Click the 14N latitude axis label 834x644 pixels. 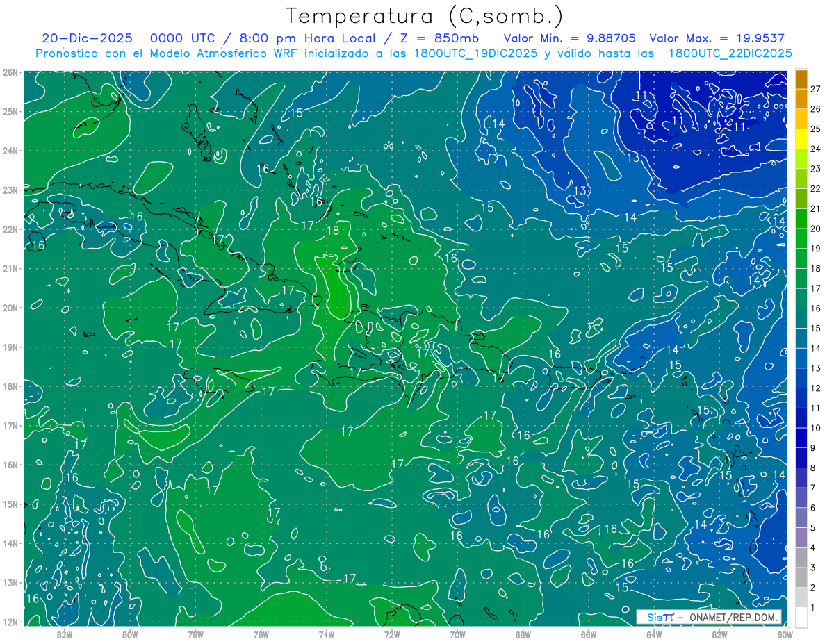click(10, 543)
